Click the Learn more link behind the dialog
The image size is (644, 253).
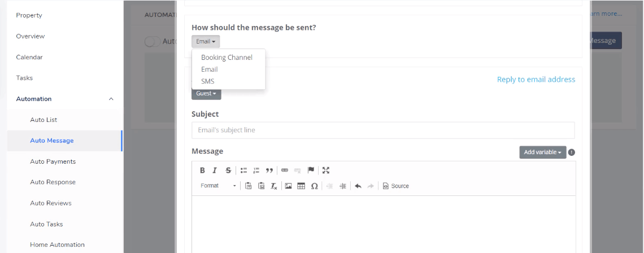[x=607, y=14]
